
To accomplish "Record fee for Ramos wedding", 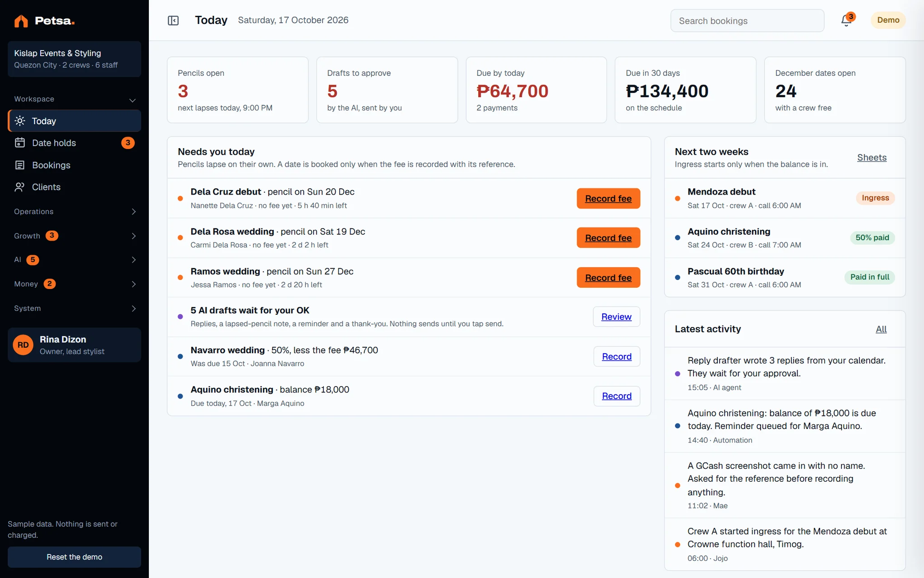I will coord(608,277).
